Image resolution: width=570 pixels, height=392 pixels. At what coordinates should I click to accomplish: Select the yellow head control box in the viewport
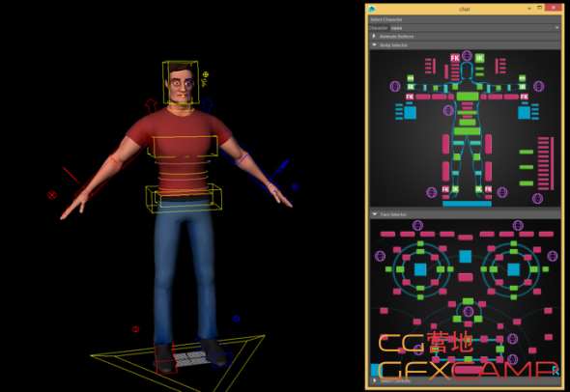(181, 82)
